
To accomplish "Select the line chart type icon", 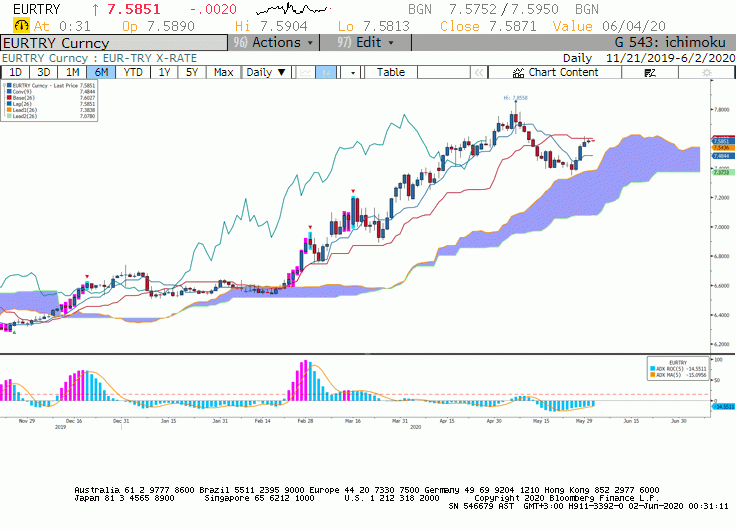I will coord(306,72).
